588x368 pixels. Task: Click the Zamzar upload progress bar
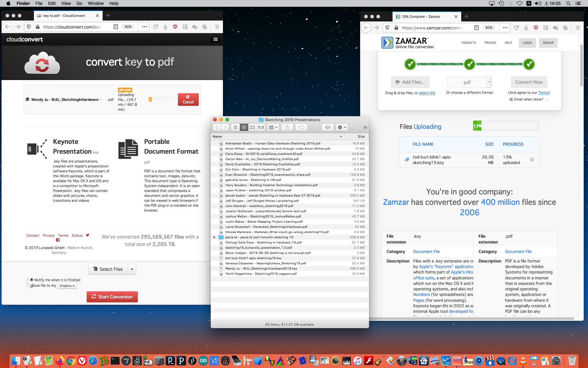(506, 126)
